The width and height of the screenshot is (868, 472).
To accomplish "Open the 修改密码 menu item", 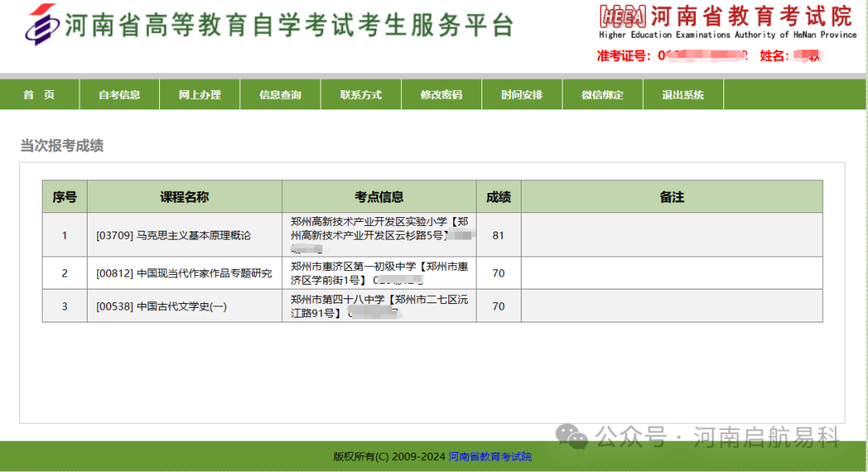I will [x=441, y=95].
